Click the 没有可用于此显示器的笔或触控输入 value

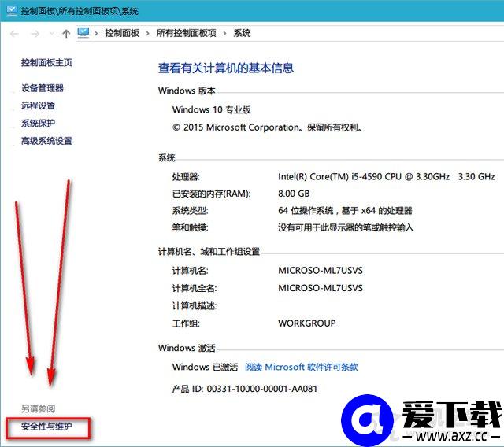[x=346, y=227]
